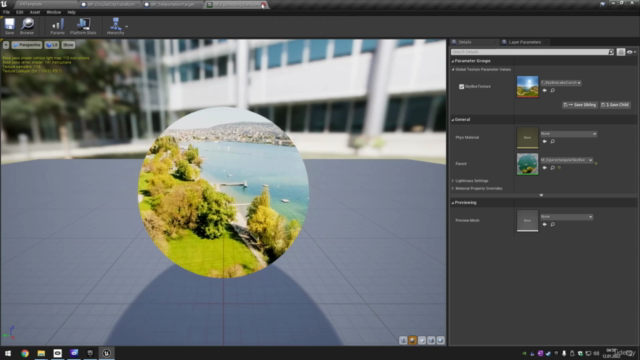Switch to the Layer Parameters tab
The height and width of the screenshot is (360, 640).
click(x=524, y=42)
